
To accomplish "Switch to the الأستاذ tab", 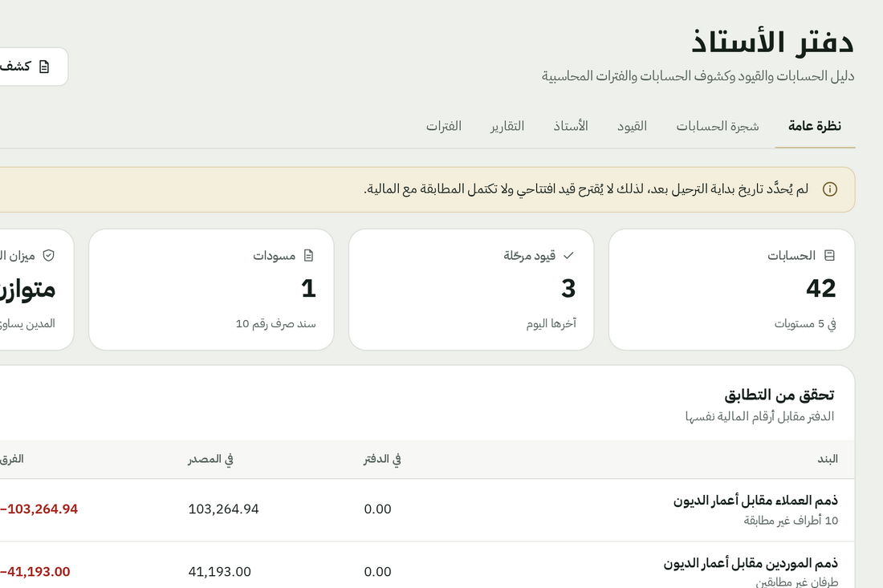I will click(x=571, y=126).
